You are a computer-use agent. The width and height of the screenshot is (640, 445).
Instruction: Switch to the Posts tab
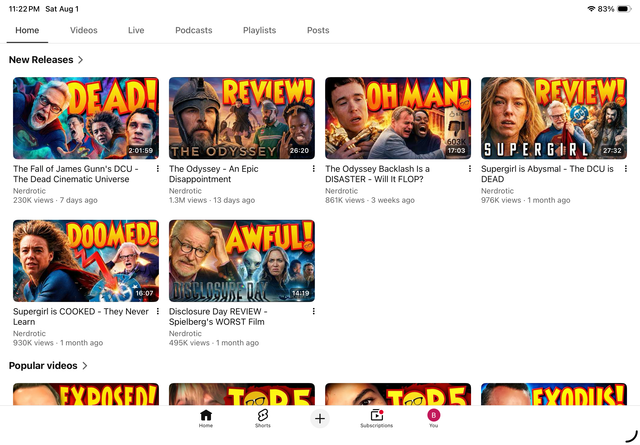coord(318,30)
